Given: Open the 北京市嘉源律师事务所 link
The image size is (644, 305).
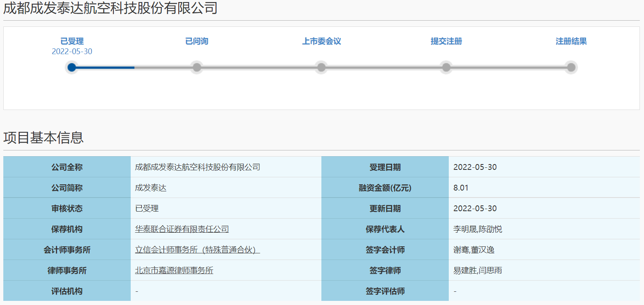Looking at the screenshot, I should coord(174,271).
